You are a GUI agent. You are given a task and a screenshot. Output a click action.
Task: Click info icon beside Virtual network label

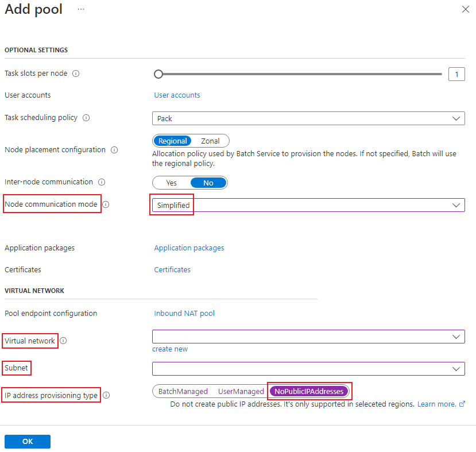click(63, 341)
